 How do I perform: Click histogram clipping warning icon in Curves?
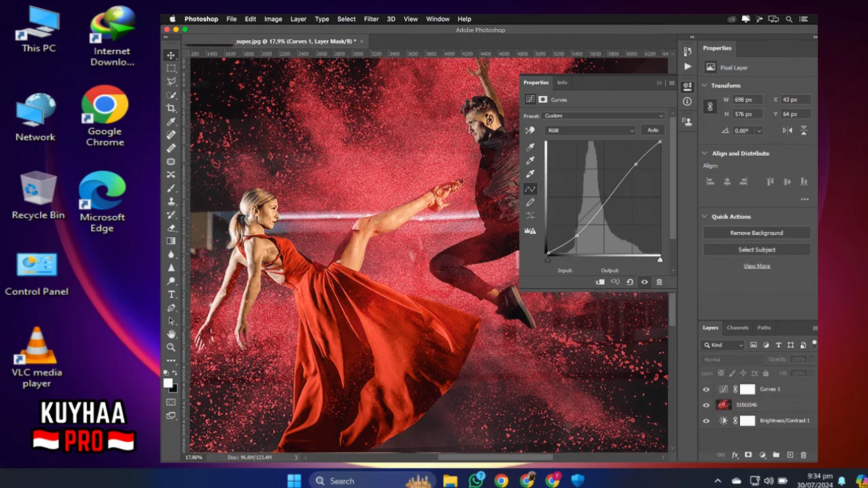tap(530, 231)
